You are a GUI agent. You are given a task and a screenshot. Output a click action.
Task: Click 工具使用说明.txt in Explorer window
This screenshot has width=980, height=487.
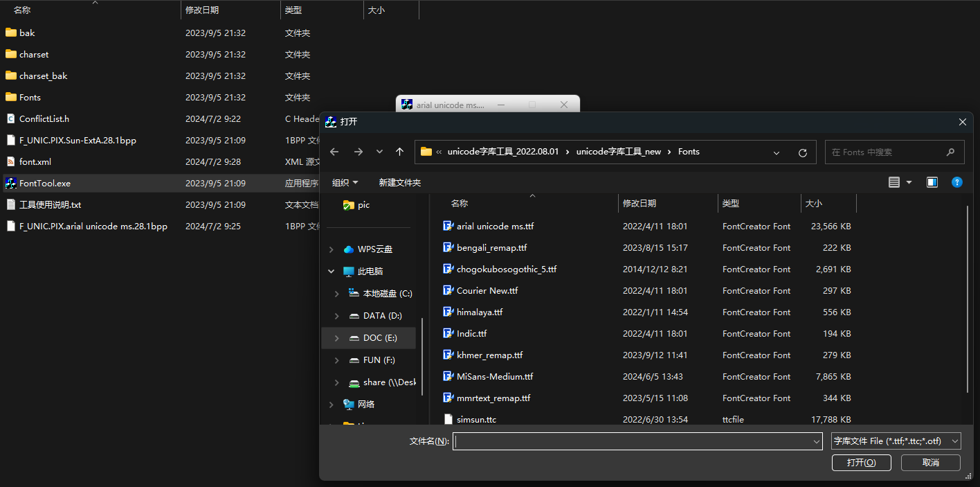[51, 205]
